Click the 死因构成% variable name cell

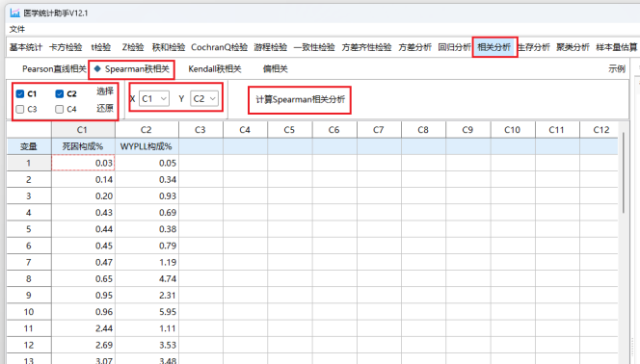(83, 146)
